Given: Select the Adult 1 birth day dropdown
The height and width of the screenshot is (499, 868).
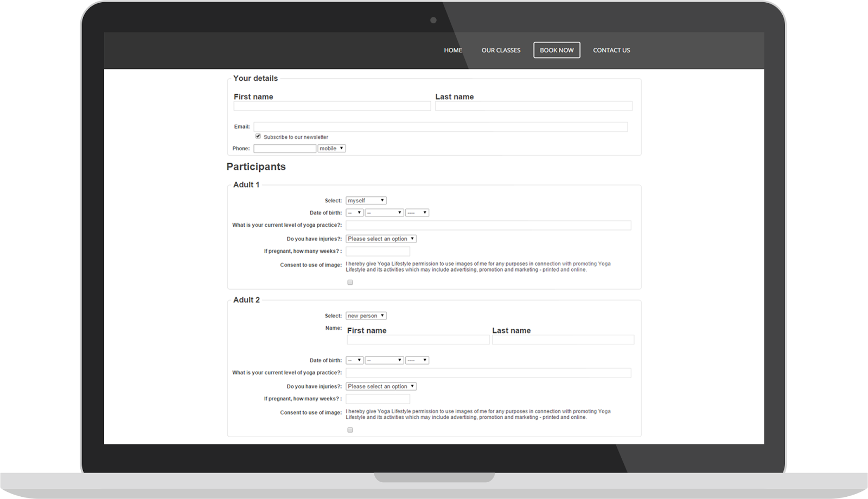Looking at the screenshot, I should [354, 213].
